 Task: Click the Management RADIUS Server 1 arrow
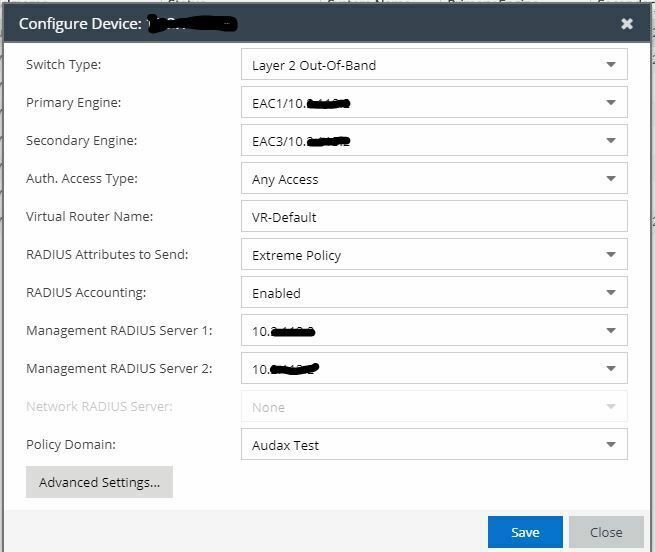(x=610, y=331)
